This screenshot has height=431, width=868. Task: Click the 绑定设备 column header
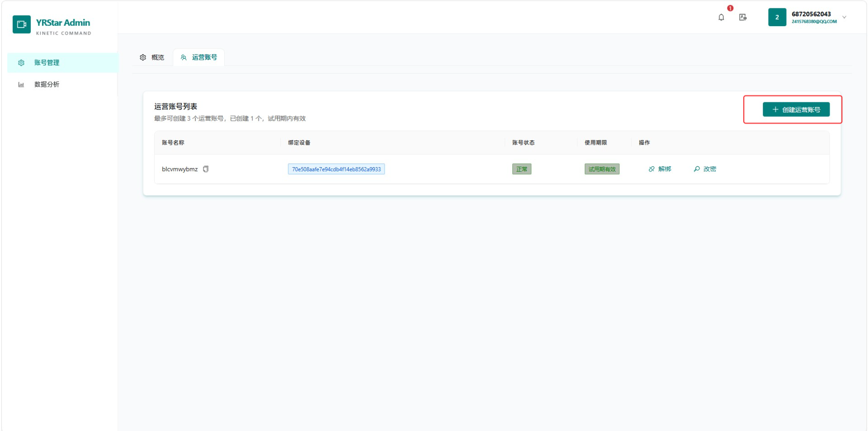pos(299,142)
